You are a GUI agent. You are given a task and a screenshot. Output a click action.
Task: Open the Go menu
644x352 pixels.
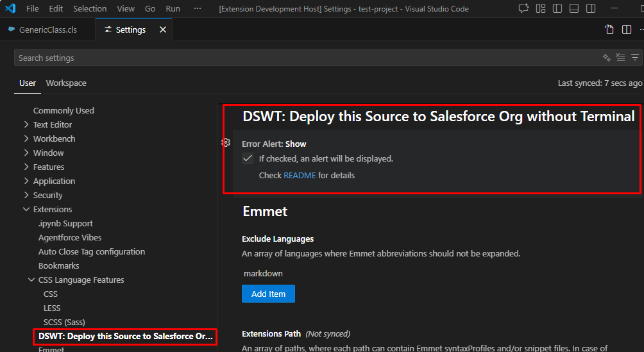(150, 8)
